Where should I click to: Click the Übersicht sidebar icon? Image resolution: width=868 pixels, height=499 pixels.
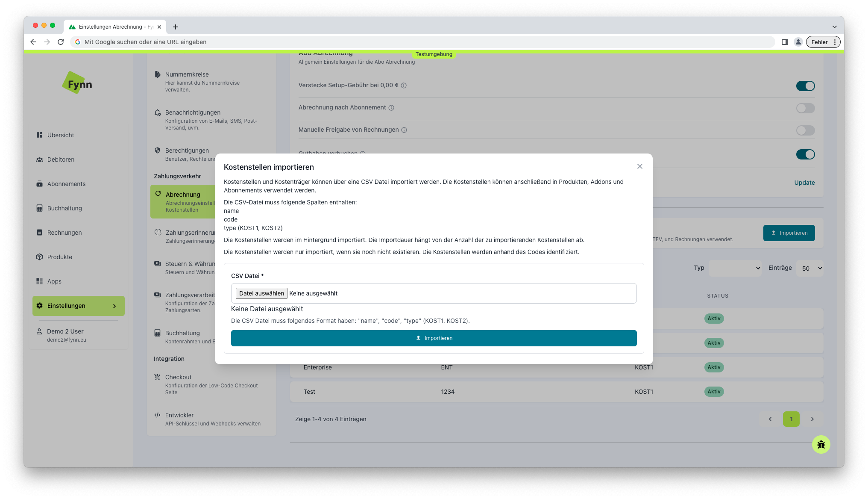[x=39, y=135]
